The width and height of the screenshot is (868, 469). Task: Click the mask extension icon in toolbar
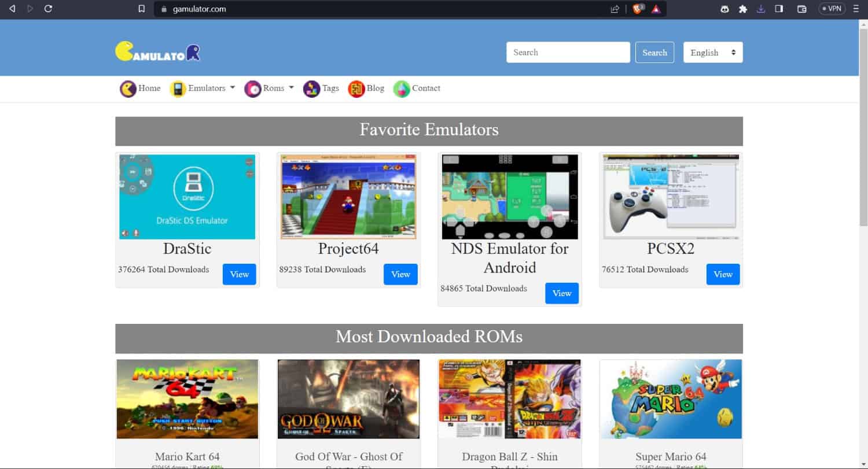click(x=724, y=9)
